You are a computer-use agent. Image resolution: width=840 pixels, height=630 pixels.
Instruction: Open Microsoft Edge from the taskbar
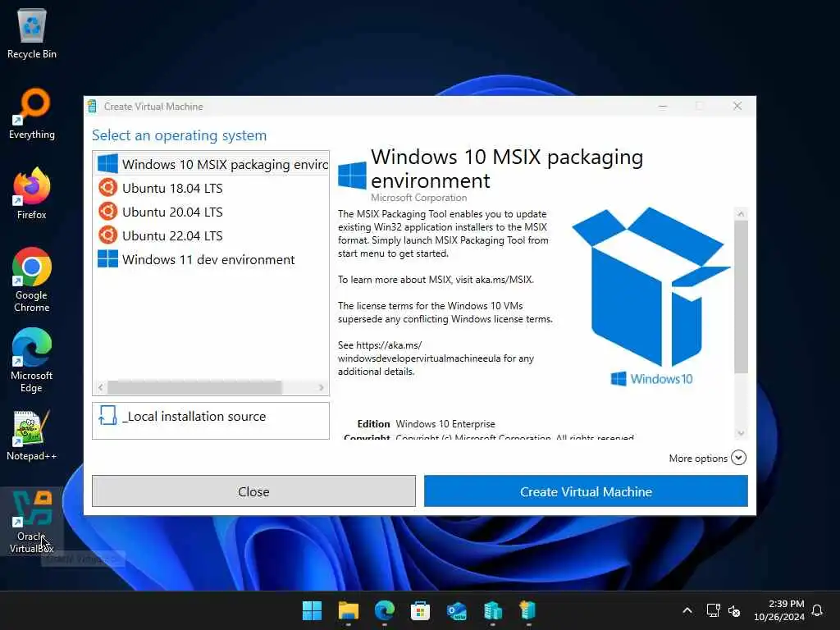click(x=385, y=610)
